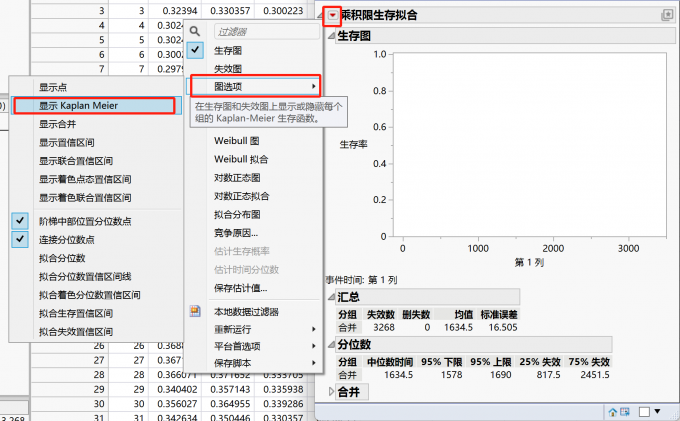Viewport: 680px width, 421px height.
Task: Click the data table icon in the status bar
Action: point(626,411)
